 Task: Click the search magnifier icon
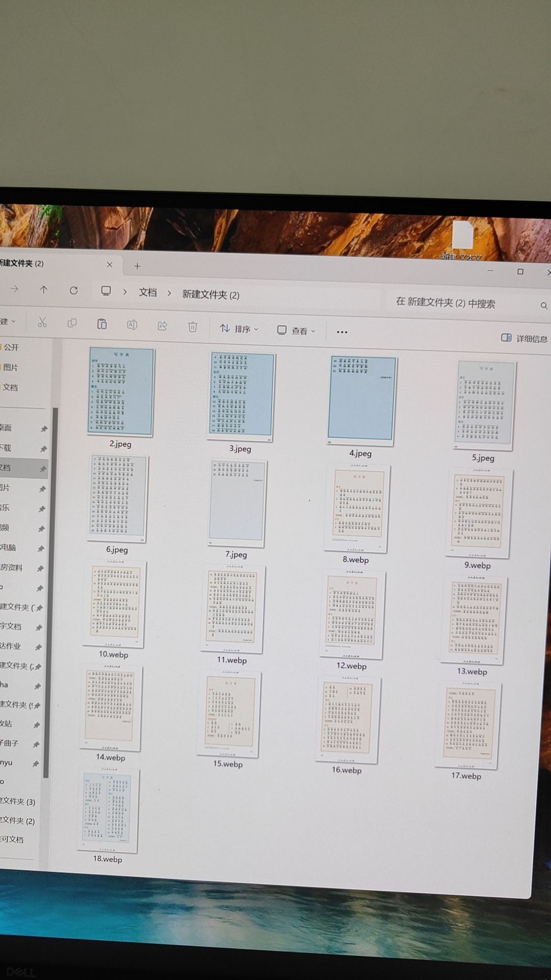[544, 306]
